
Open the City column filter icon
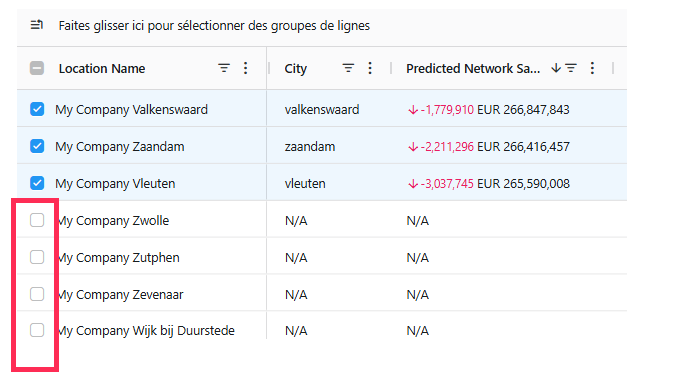348,68
